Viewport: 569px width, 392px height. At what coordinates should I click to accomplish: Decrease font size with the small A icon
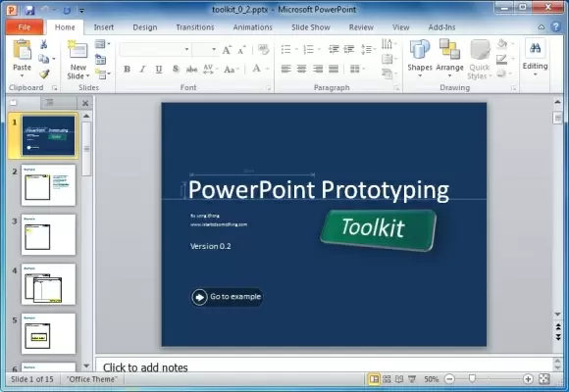click(x=241, y=50)
